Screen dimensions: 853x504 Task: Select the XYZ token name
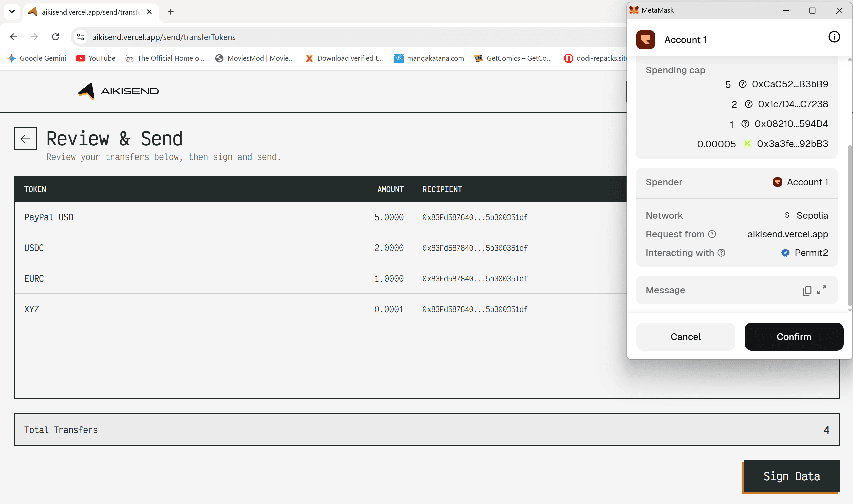32,309
